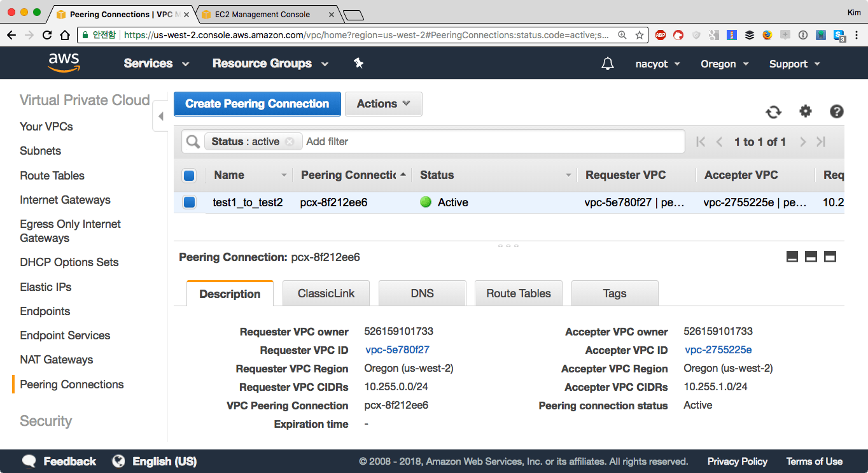868x473 pixels.
Task: Click the pin shortcut icon in navbar
Action: pyautogui.click(x=358, y=63)
